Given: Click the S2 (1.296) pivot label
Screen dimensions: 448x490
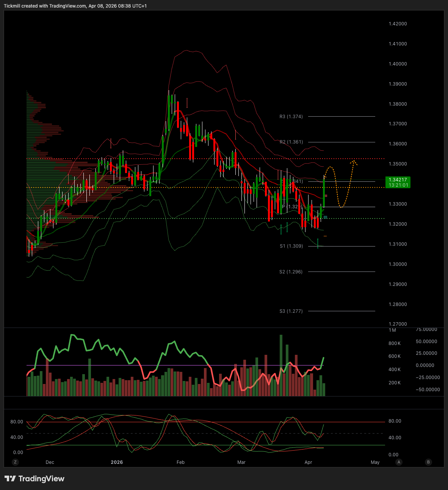Looking at the screenshot, I should [x=291, y=272].
